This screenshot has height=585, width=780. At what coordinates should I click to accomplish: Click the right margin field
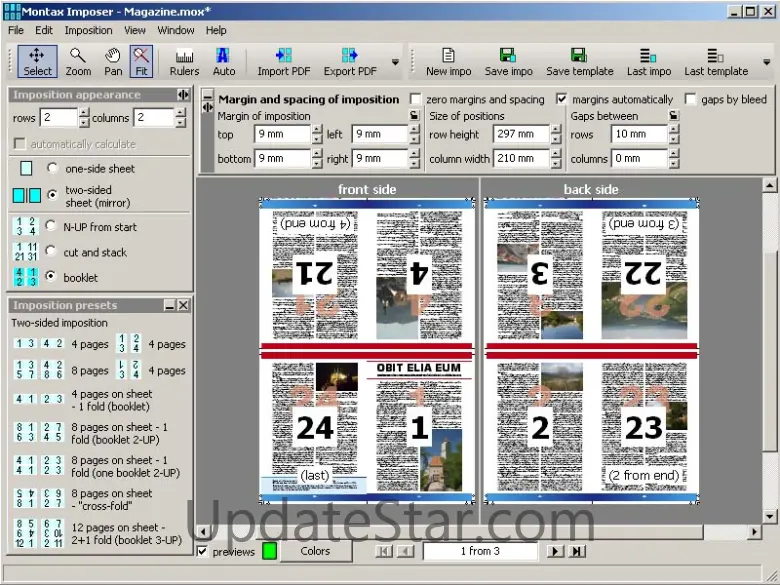coord(380,158)
